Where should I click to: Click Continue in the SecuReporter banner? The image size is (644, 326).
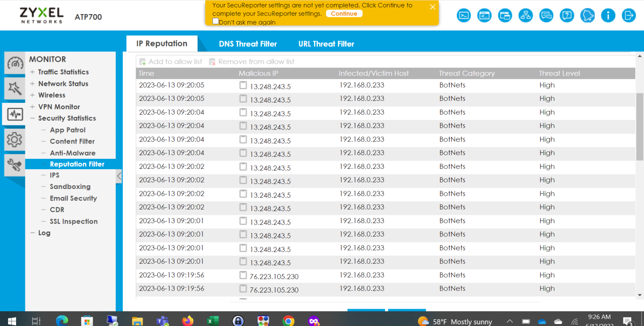tap(344, 14)
